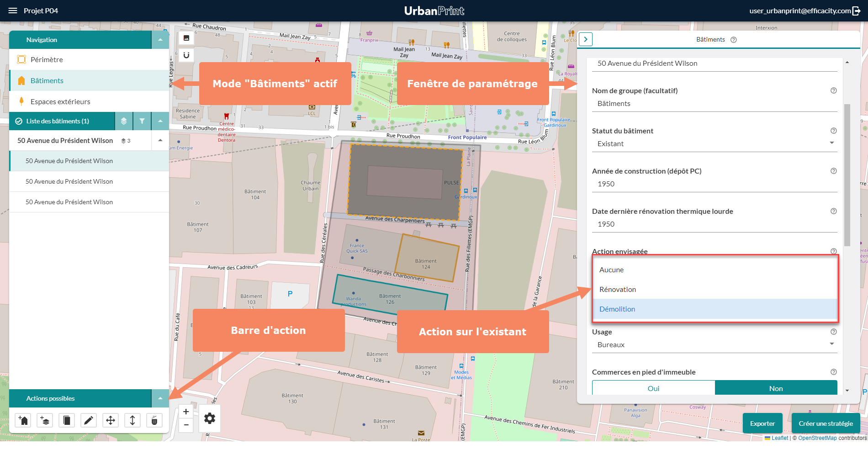Open help for Commerces en pied d'immeuble

834,372
